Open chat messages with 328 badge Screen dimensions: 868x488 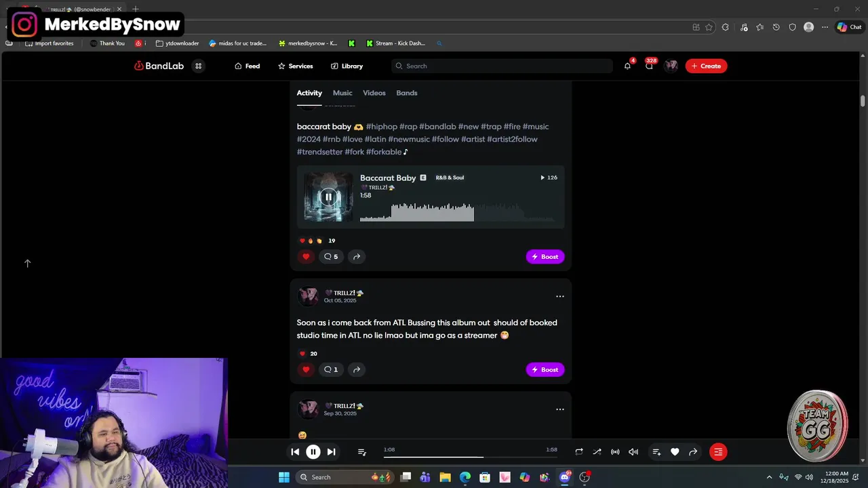point(650,66)
